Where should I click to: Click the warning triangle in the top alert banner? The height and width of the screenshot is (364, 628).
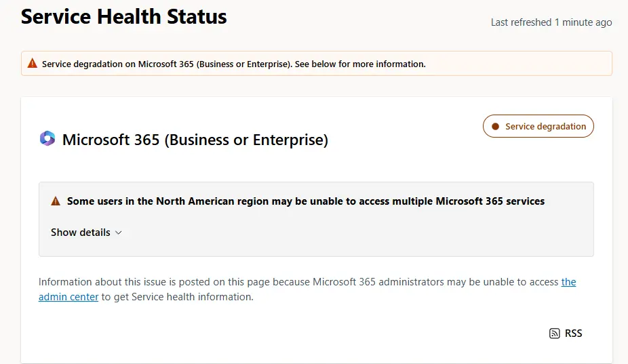(x=33, y=64)
